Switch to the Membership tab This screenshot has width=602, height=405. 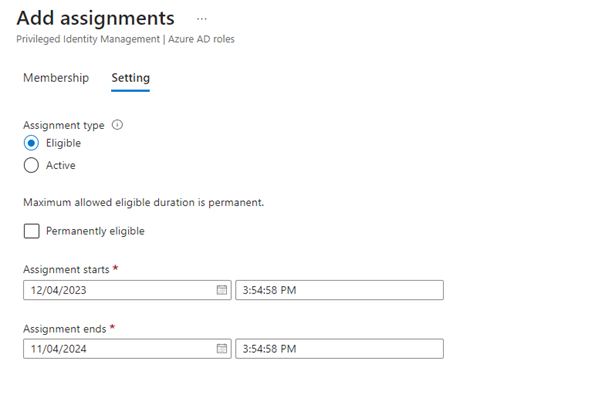click(56, 78)
